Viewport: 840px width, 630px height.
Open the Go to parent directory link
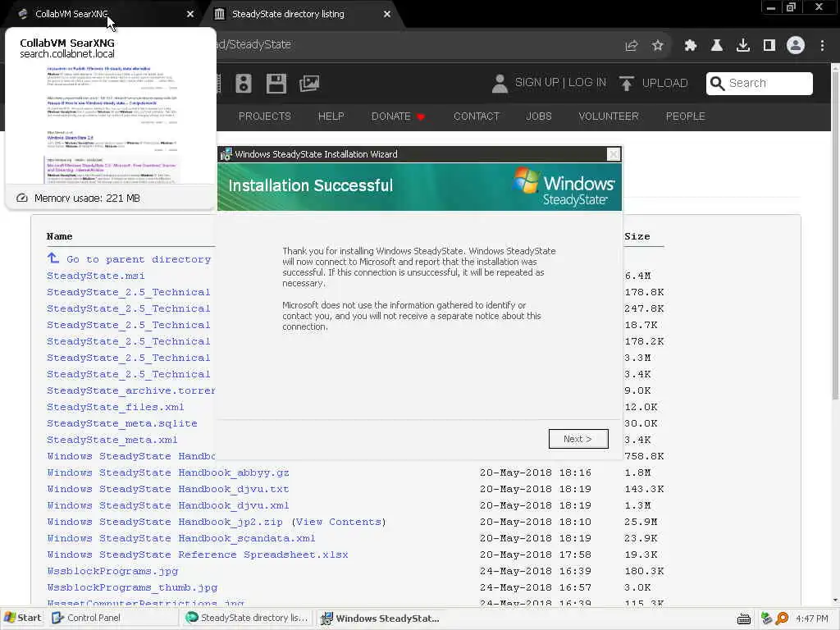coord(139,259)
